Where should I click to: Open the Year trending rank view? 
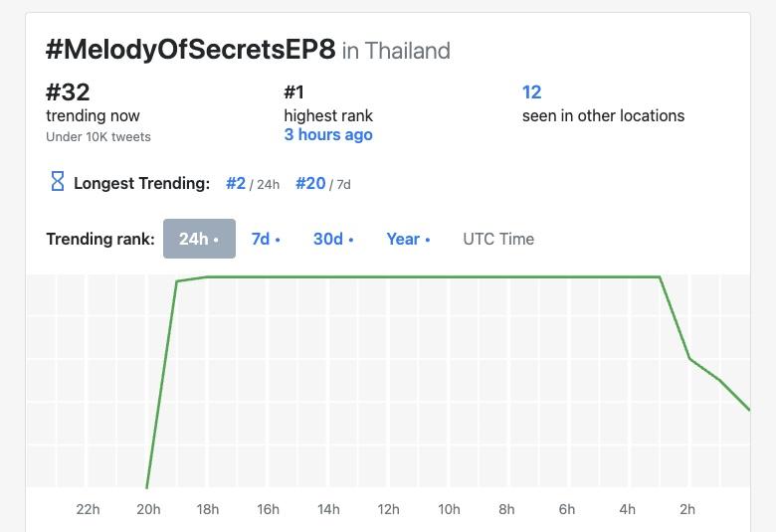tap(408, 239)
